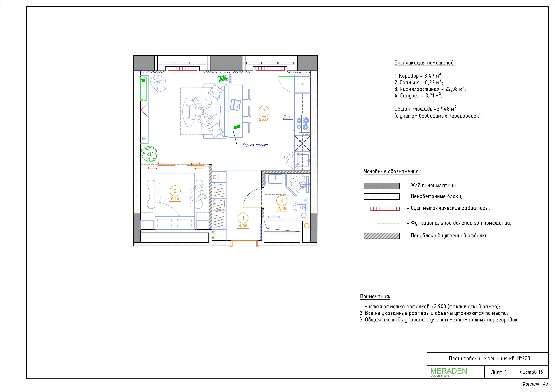Click the red radiator legend swatch
The width and height of the screenshot is (555, 392).
pyautogui.click(x=385, y=209)
